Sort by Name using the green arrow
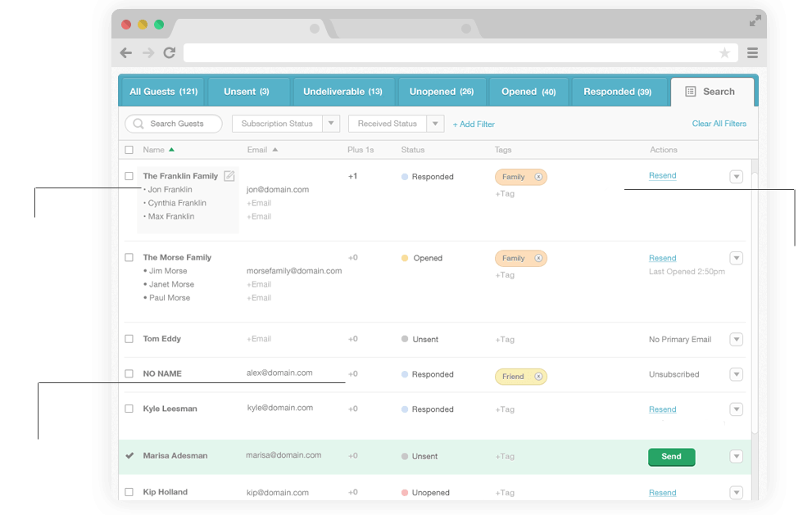Viewport: 812px width, 515px height. pos(171,150)
